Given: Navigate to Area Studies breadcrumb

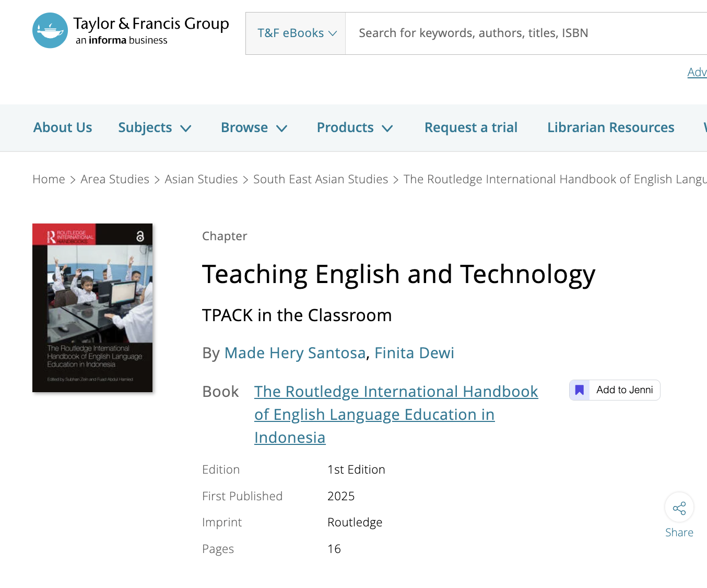Looking at the screenshot, I should click(115, 180).
